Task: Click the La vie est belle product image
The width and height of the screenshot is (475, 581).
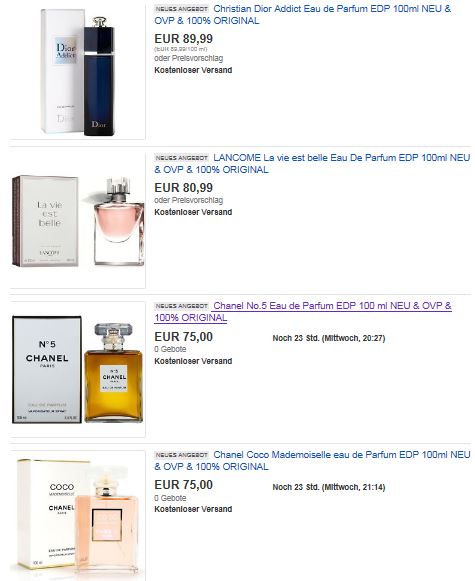Action: [x=78, y=220]
